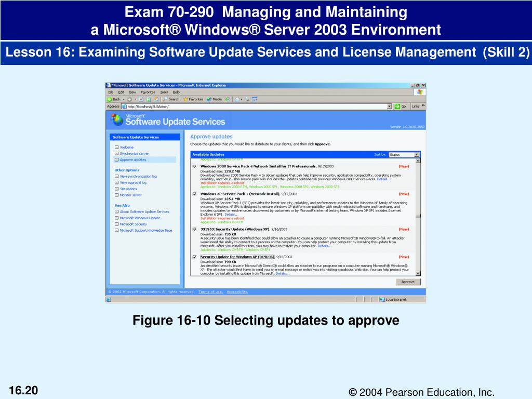Open the Media toolbar button

214,99
